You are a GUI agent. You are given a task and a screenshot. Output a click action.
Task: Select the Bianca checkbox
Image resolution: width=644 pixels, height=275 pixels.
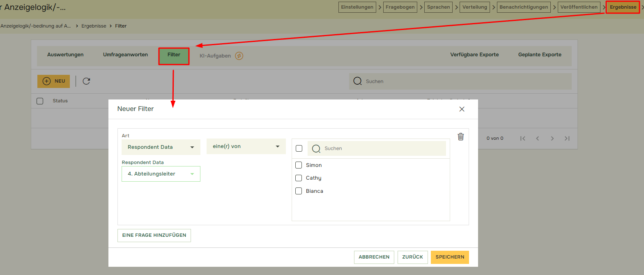pyautogui.click(x=299, y=191)
